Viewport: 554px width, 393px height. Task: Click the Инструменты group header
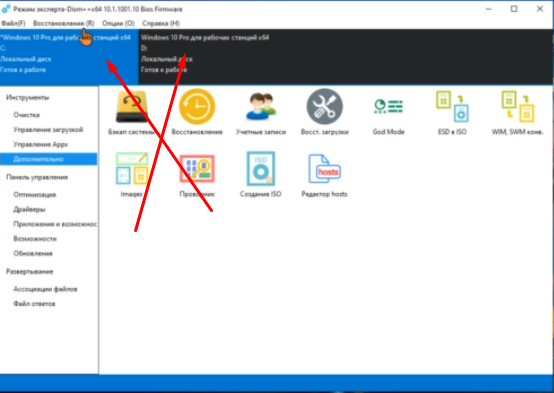coord(28,98)
